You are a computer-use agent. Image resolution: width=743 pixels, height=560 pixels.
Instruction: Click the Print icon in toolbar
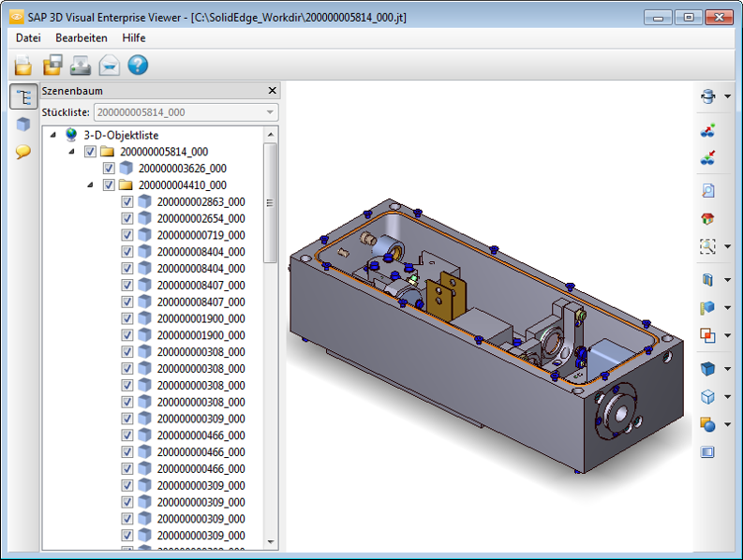tap(81, 65)
